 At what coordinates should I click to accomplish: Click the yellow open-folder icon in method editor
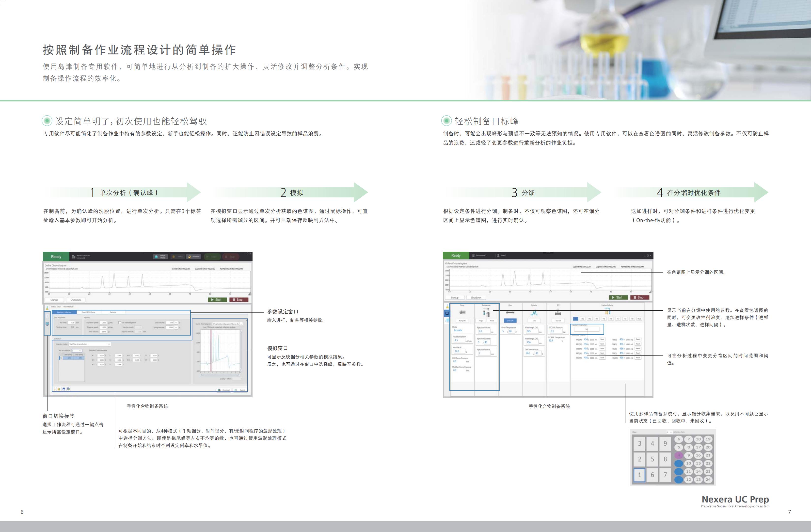click(x=59, y=389)
